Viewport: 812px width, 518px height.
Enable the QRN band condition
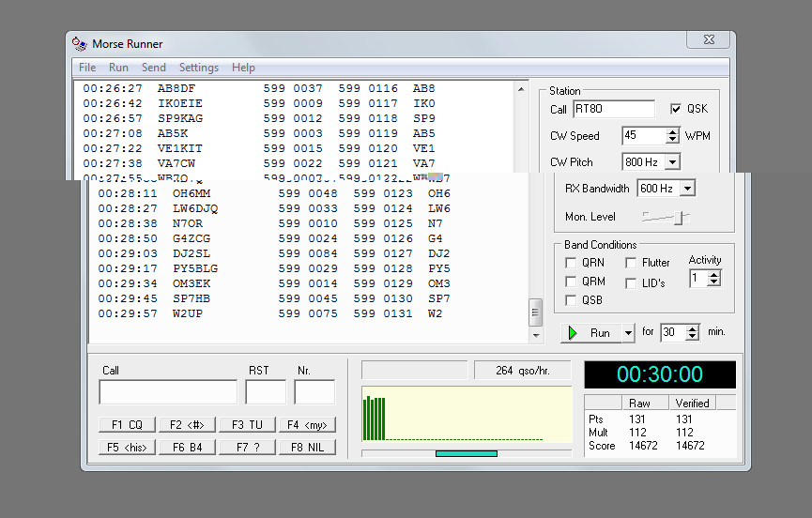coord(571,264)
